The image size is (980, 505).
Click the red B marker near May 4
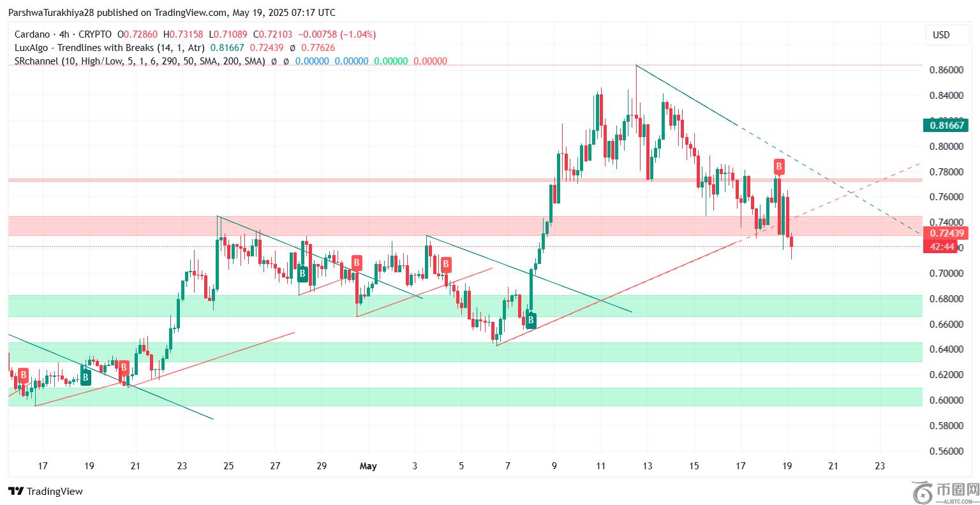pyautogui.click(x=447, y=265)
